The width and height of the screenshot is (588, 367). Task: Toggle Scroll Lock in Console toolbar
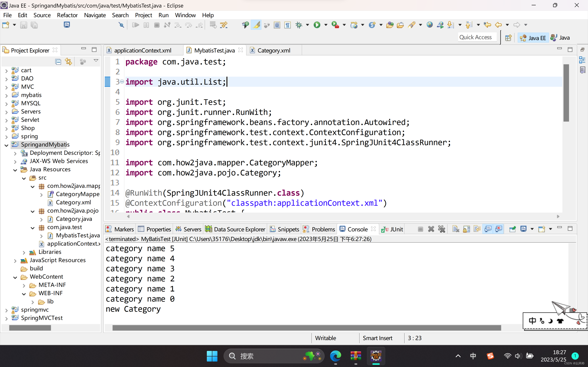point(466,229)
